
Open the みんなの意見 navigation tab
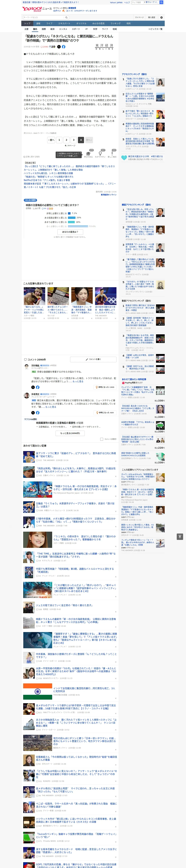[98, 24]
